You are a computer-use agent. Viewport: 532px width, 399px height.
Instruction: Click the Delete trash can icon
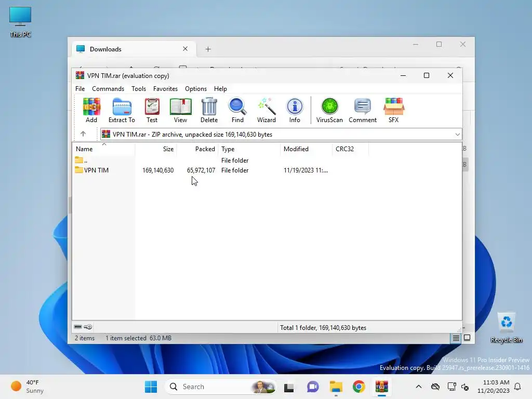point(209,110)
